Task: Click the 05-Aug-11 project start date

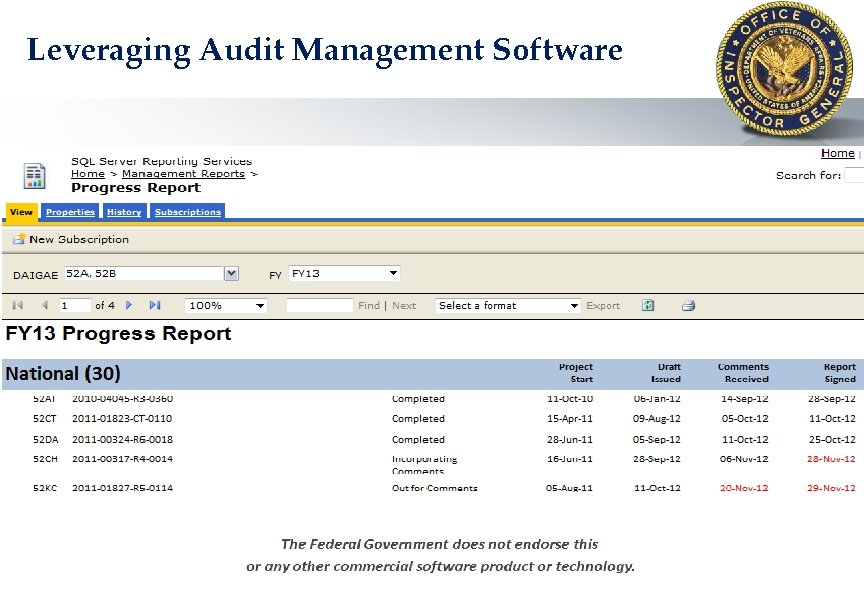Action: pos(569,488)
